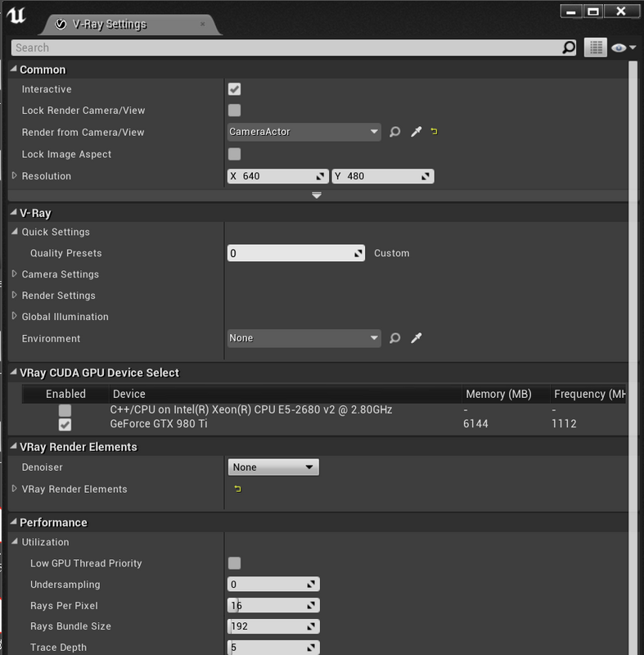This screenshot has width=644, height=655.
Task: Open the CameraActor dropdown
Action: pos(304,132)
